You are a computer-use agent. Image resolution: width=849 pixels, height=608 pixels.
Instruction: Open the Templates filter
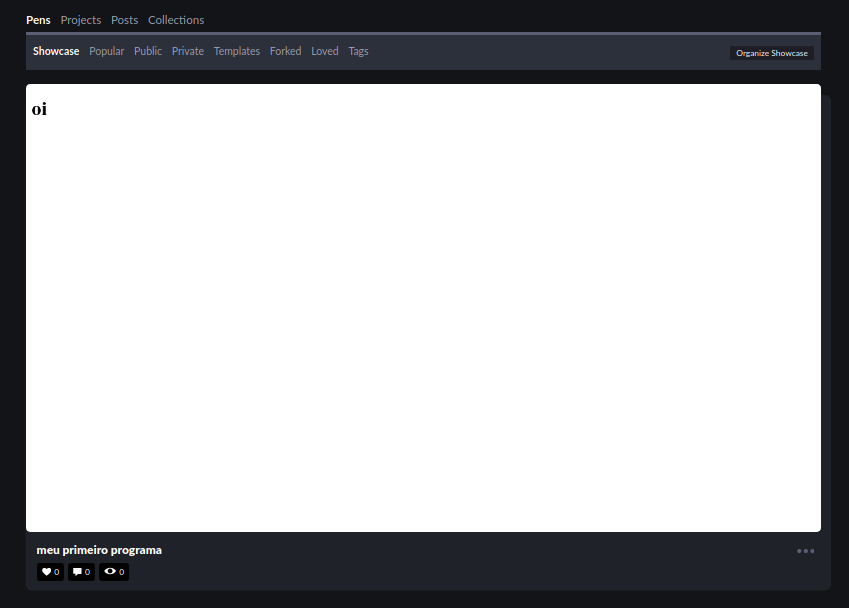(x=236, y=51)
